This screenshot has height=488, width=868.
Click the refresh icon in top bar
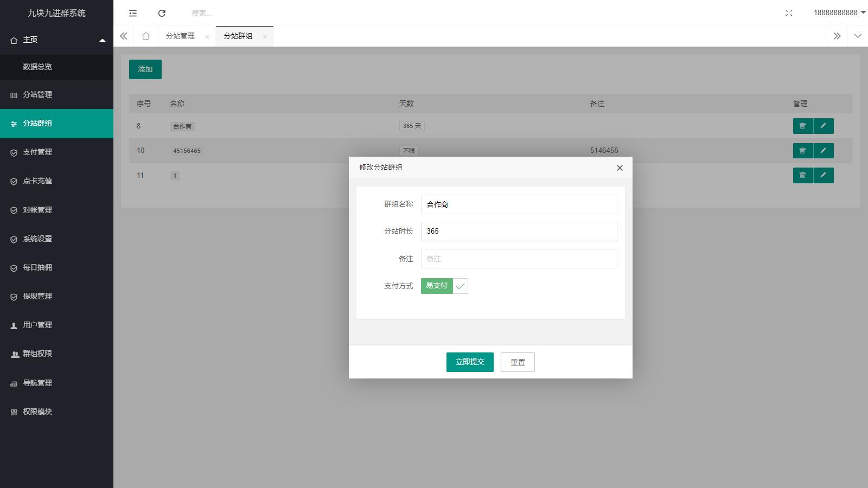(x=162, y=13)
